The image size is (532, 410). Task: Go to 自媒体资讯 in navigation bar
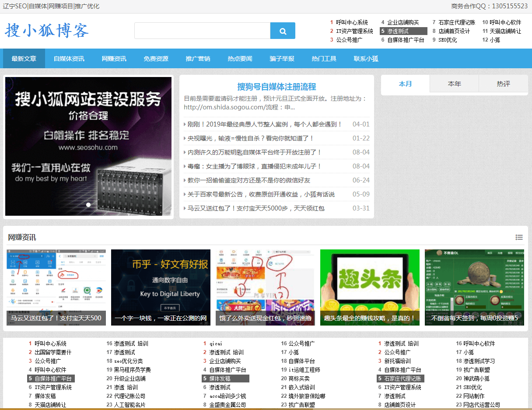pyautogui.click(x=69, y=59)
